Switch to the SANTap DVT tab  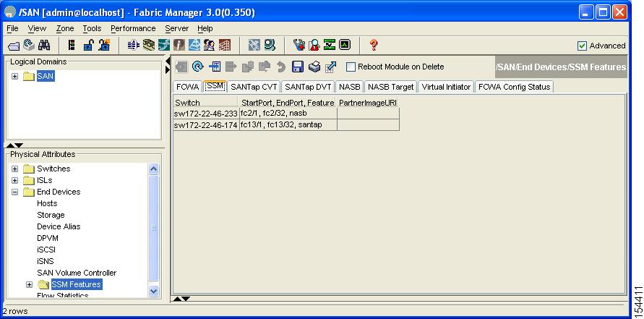308,87
